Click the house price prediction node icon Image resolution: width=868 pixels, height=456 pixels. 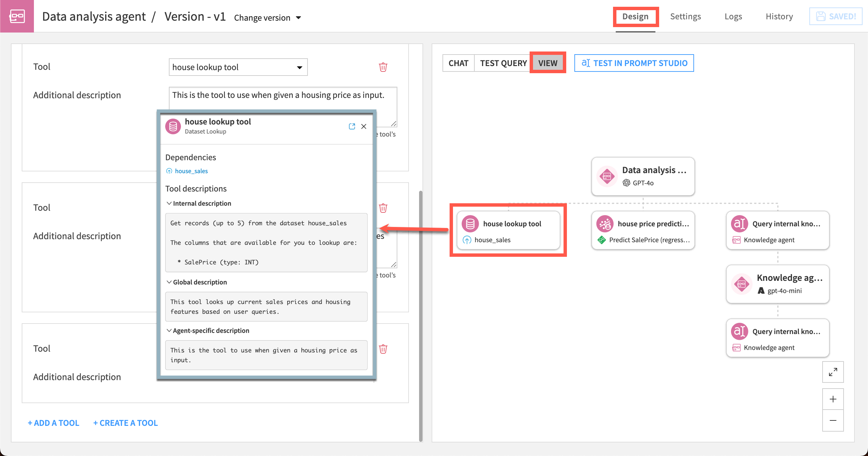pyautogui.click(x=605, y=224)
